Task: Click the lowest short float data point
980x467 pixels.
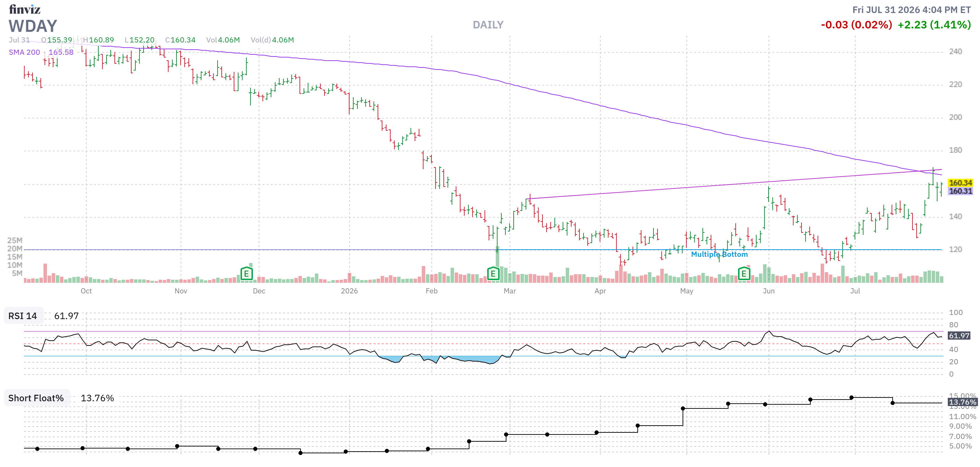Action: pyautogui.click(x=301, y=453)
